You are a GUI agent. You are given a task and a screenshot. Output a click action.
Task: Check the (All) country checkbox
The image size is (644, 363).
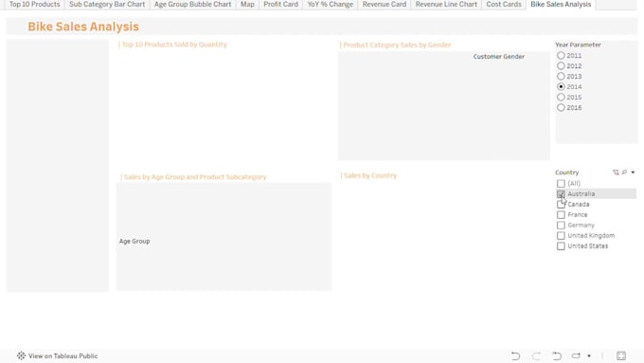pyautogui.click(x=561, y=183)
